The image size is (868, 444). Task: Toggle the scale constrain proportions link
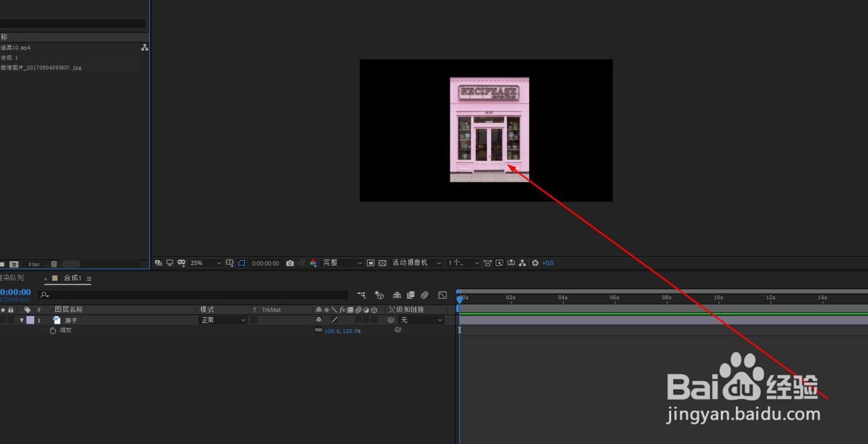[x=318, y=330]
